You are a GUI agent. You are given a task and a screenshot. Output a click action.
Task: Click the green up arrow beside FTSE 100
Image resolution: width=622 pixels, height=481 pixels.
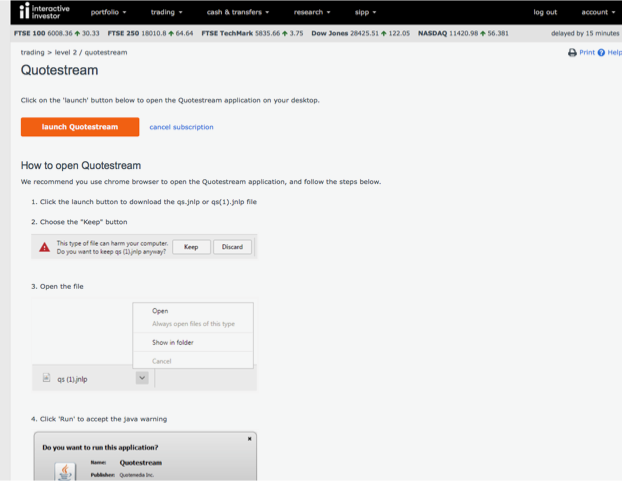pyautogui.click(x=77, y=33)
